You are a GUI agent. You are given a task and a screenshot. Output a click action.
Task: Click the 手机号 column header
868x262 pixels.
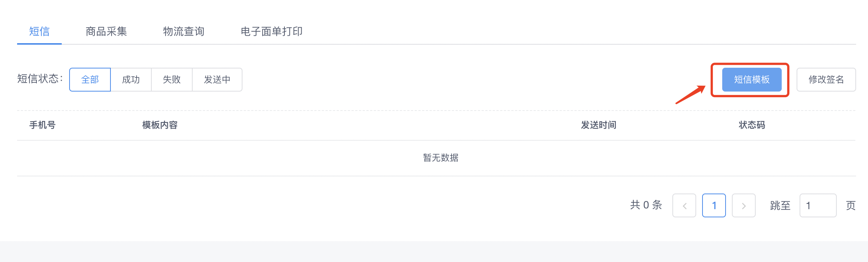42,125
